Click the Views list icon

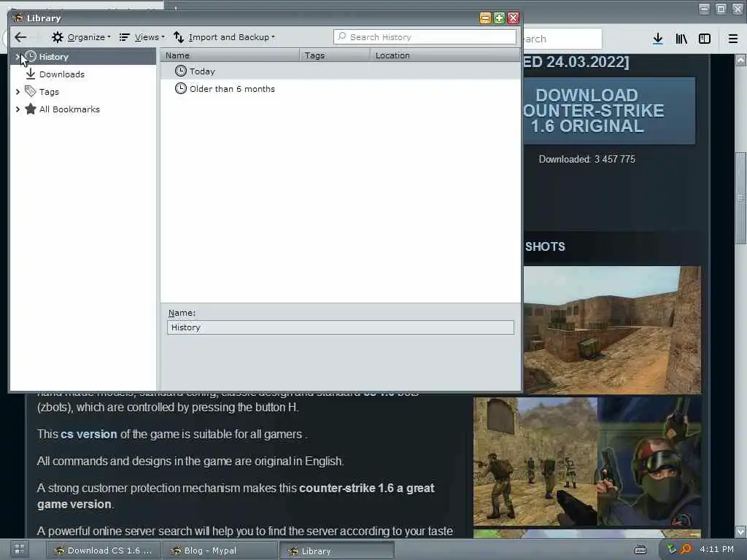(125, 37)
